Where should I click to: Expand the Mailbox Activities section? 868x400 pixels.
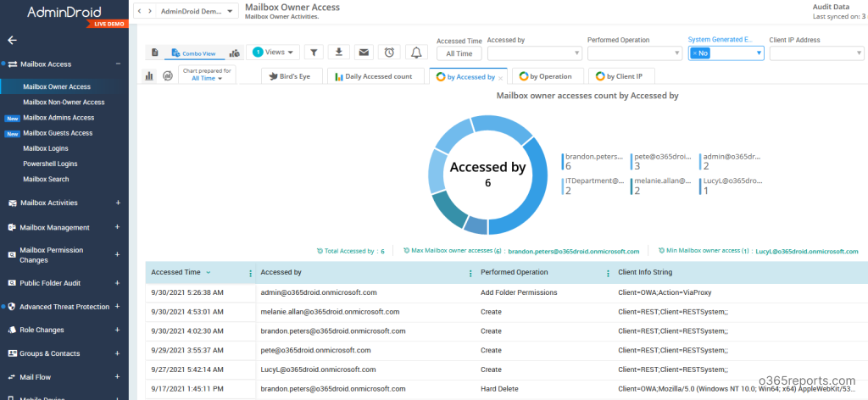[118, 203]
